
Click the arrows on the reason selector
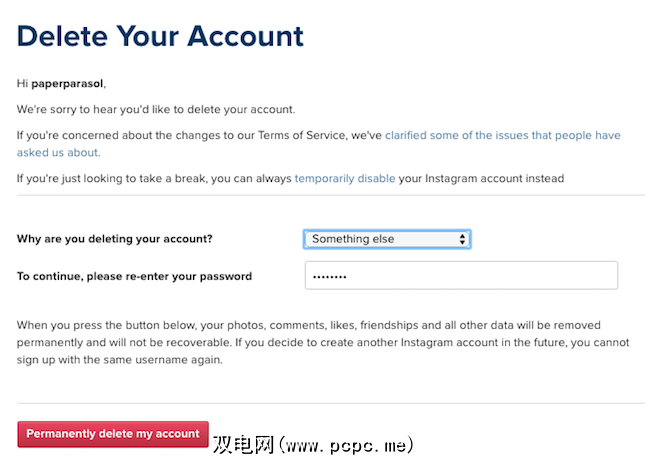point(462,239)
